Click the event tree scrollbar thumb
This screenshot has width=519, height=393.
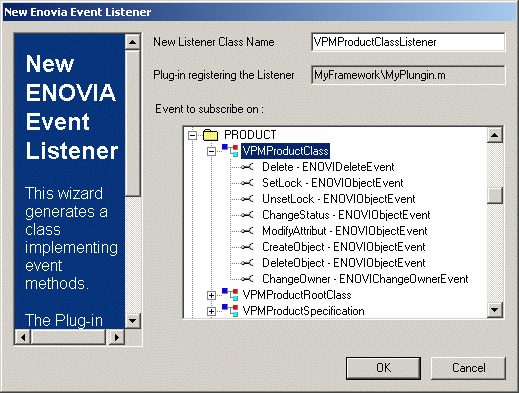pos(495,195)
